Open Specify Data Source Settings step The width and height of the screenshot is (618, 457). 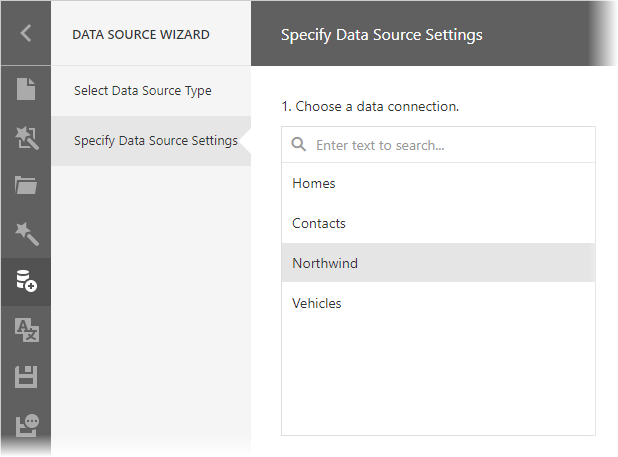point(155,141)
